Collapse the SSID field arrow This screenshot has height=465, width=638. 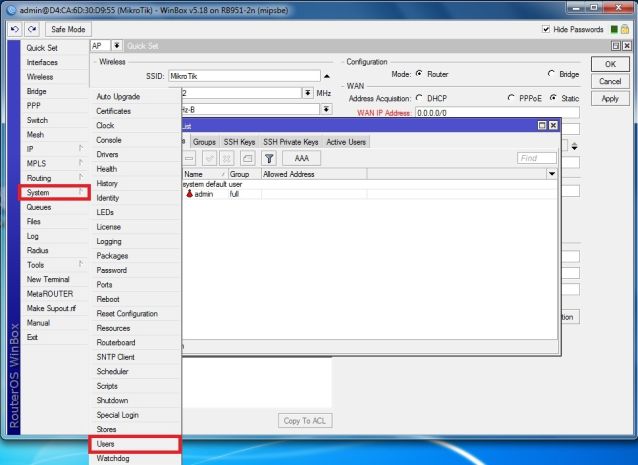[x=327, y=76]
